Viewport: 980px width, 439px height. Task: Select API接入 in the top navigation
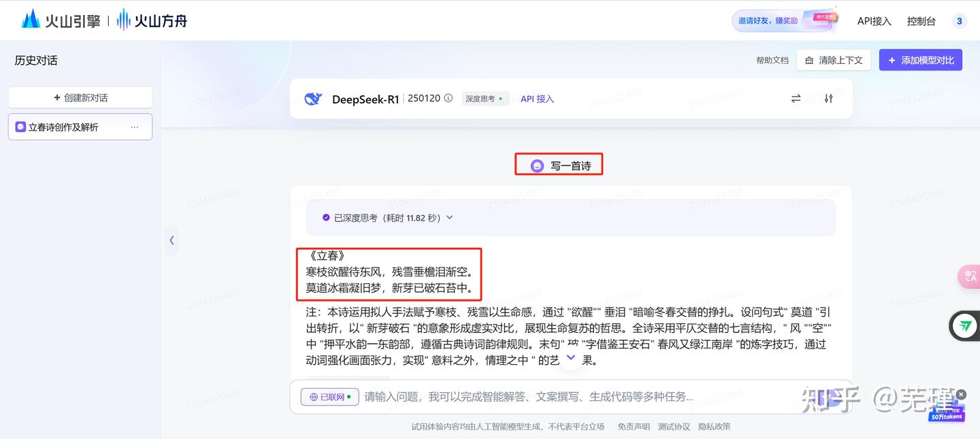click(x=873, y=21)
